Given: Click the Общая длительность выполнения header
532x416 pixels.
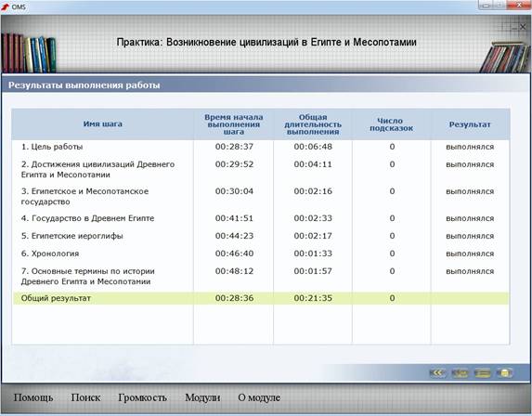Looking at the screenshot, I should tap(313, 124).
